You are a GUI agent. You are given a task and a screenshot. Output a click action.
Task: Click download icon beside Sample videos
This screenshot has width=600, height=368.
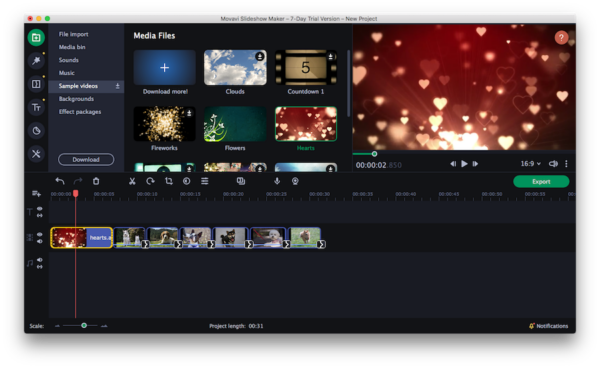click(117, 86)
